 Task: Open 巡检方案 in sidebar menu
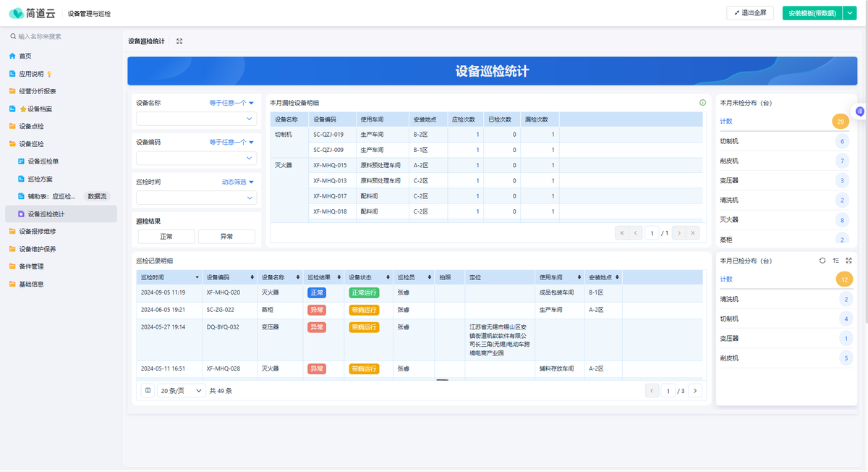[40, 179]
